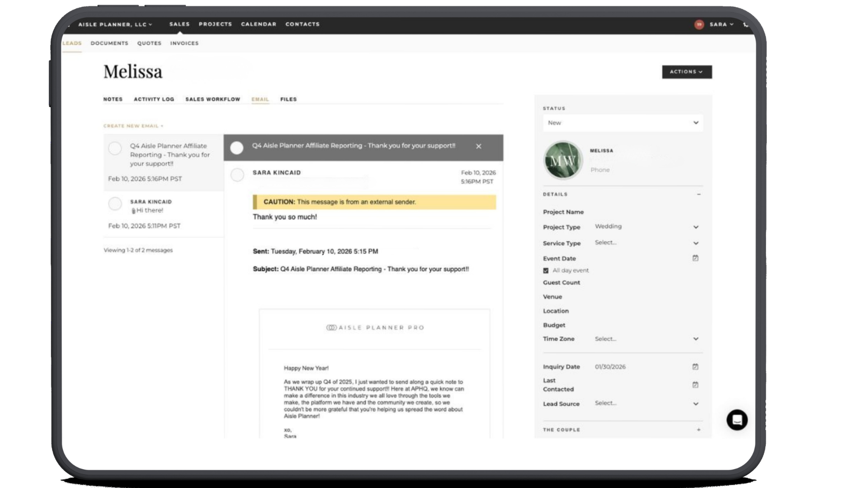Click Melissa's MW avatar photo
Viewport: 868px width, 488px height.
coord(563,160)
